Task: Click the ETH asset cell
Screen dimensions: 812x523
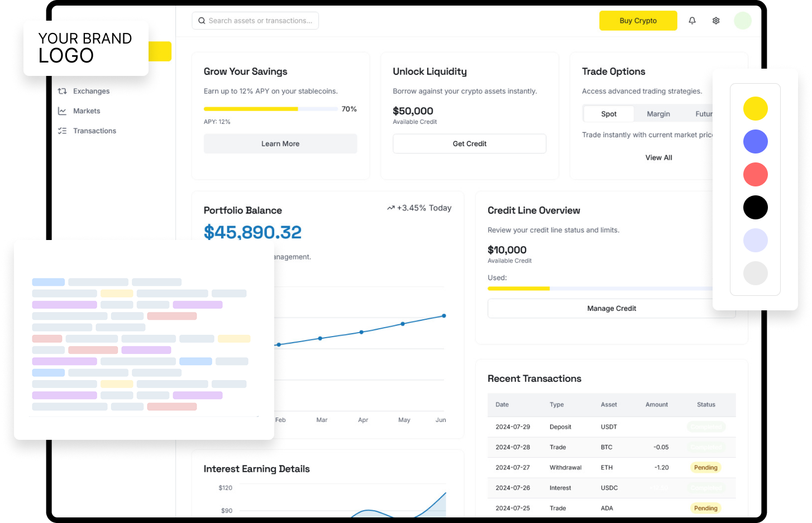Action: click(606, 468)
